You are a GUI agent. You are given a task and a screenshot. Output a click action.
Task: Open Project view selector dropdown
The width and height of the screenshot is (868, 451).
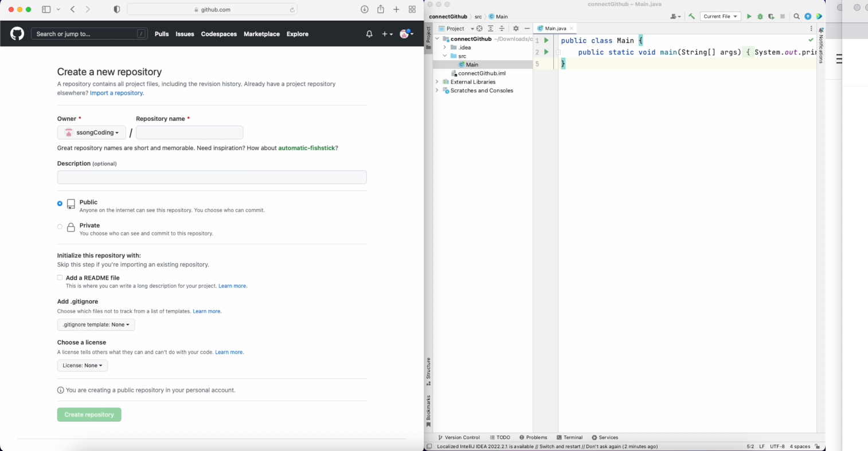tap(456, 28)
